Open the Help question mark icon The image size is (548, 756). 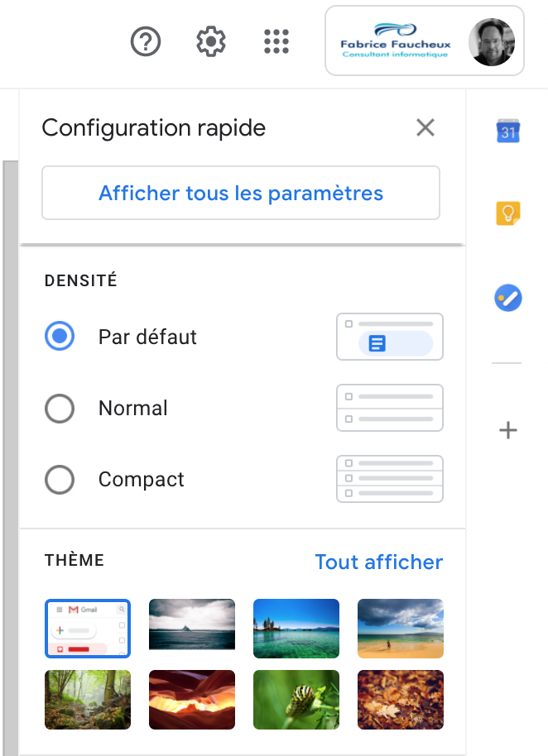146,41
